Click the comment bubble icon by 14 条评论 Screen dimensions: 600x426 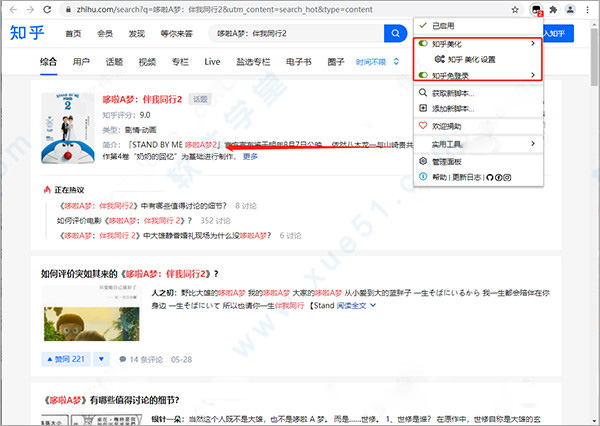click(123, 359)
